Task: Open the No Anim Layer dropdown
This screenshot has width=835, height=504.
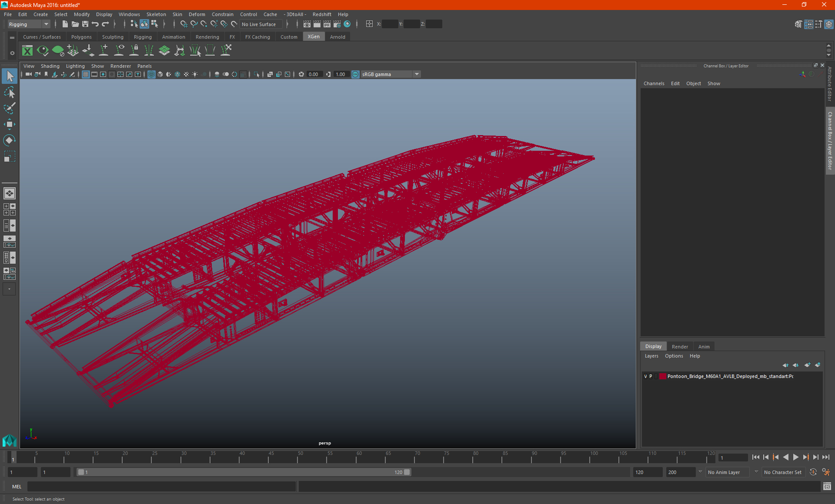Action: coord(728,472)
